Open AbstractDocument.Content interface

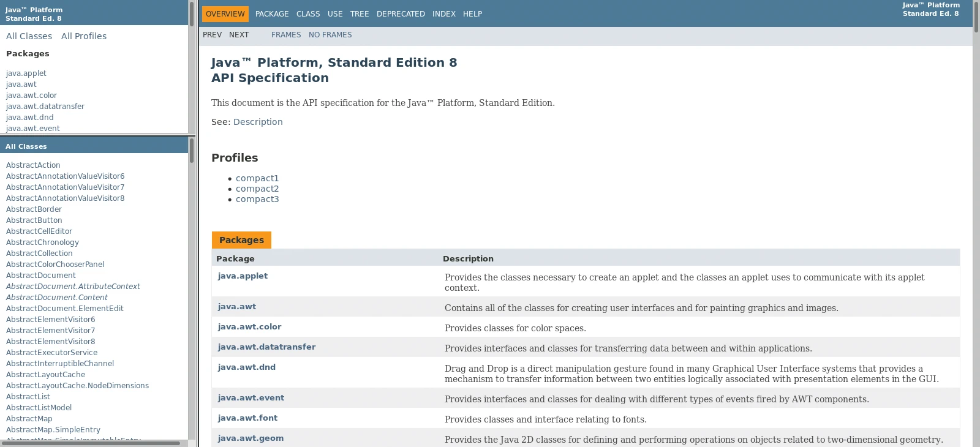click(x=57, y=298)
